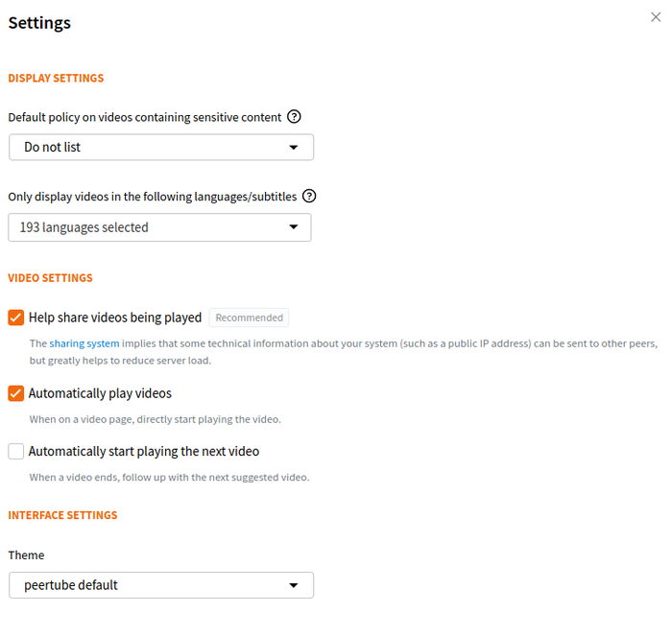
Task: Open the 'Do not list' policy dropdown
Action: pyautogui.click(x=160, y=148)
